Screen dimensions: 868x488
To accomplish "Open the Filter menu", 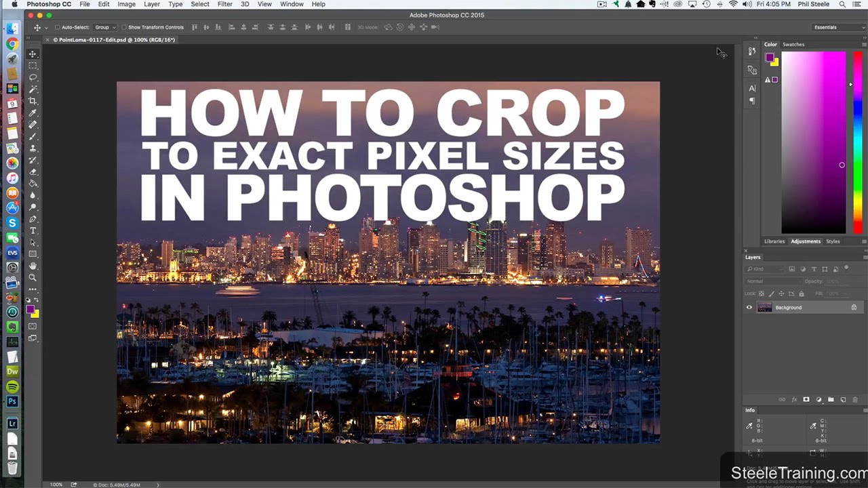I will pos(225,4).
